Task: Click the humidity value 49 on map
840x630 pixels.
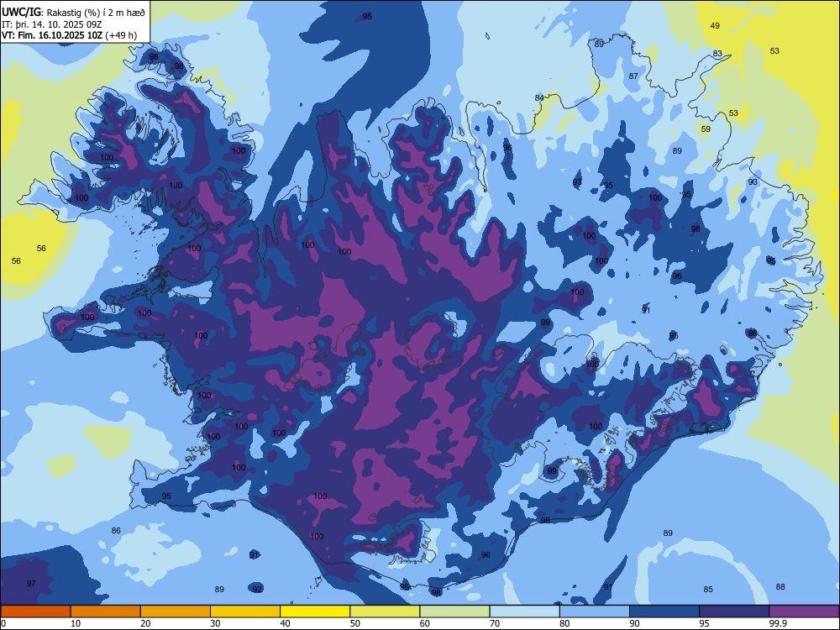Action: click(x=715, y=26)
